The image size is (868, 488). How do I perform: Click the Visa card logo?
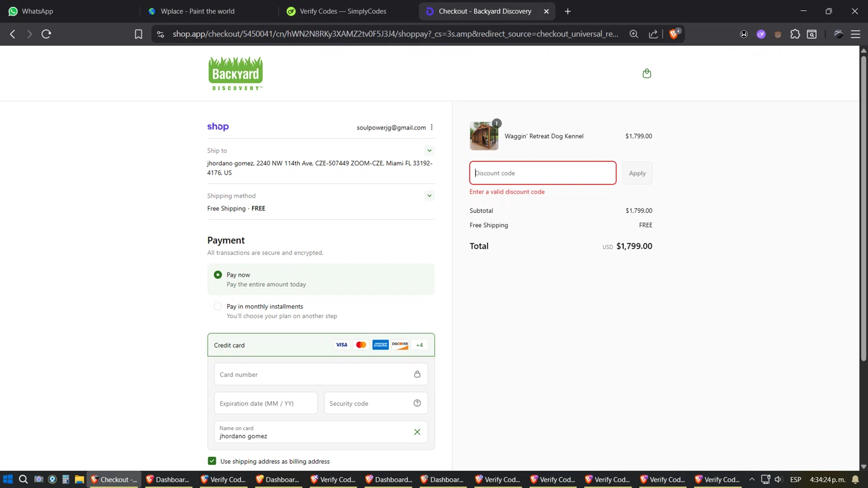tap(341, 345)
